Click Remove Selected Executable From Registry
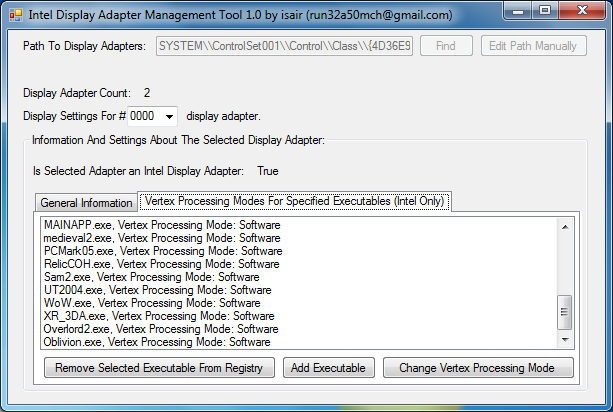 [159, 368]
